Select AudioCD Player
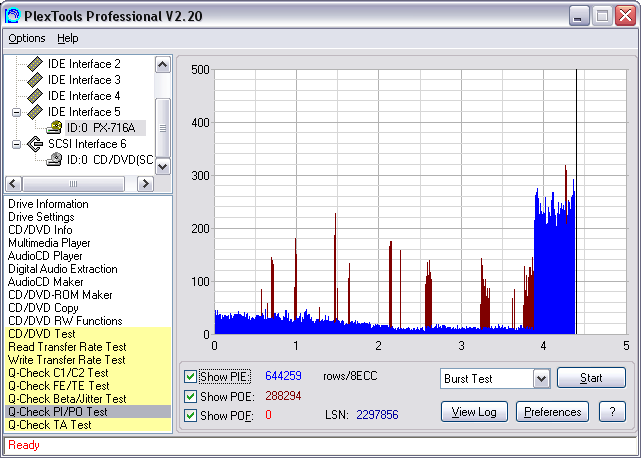This screenshot has width=641, height=458. pyautogui.click(x=45, y=256)
